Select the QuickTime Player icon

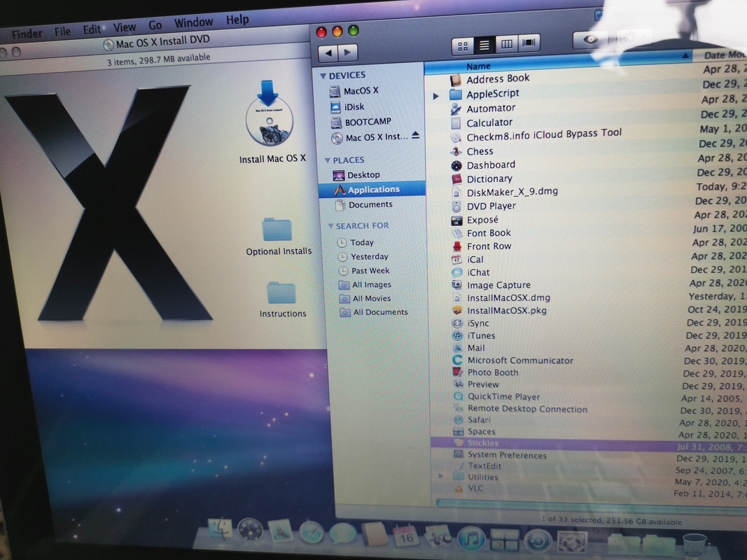coord(459,395)
